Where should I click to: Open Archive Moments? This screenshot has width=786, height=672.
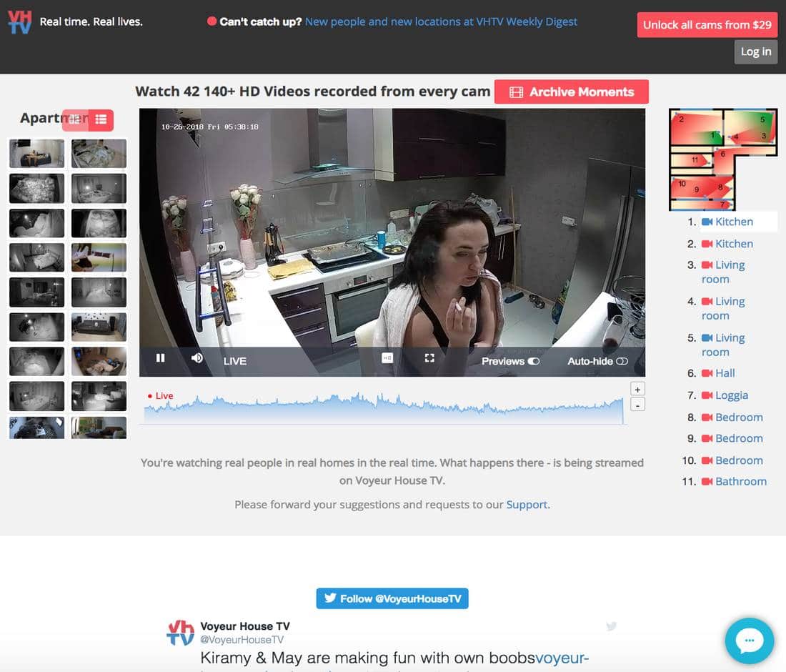[x=572, y=92]
